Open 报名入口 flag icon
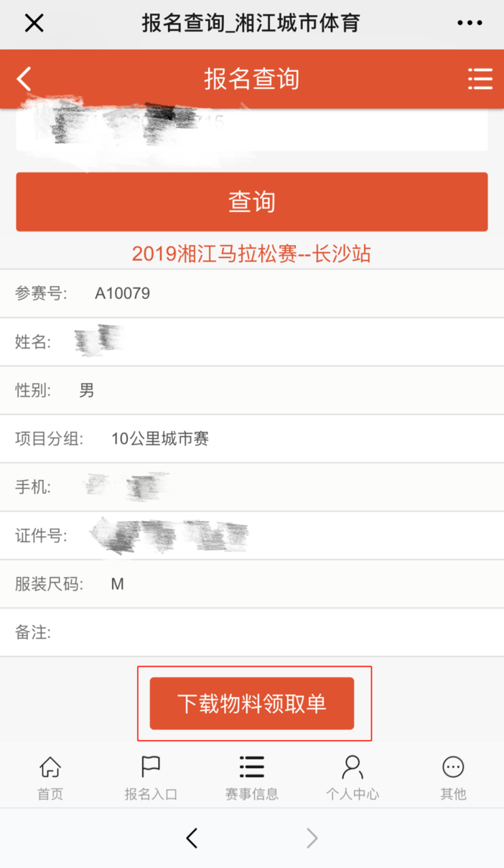The height and width of the screenshot is (868, 504). pos(151,767)
